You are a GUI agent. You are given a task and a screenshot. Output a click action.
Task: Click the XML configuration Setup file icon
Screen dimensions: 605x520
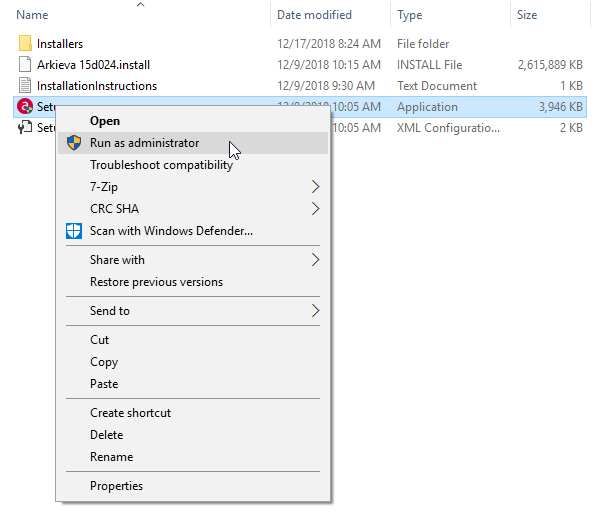coord(25,127)
